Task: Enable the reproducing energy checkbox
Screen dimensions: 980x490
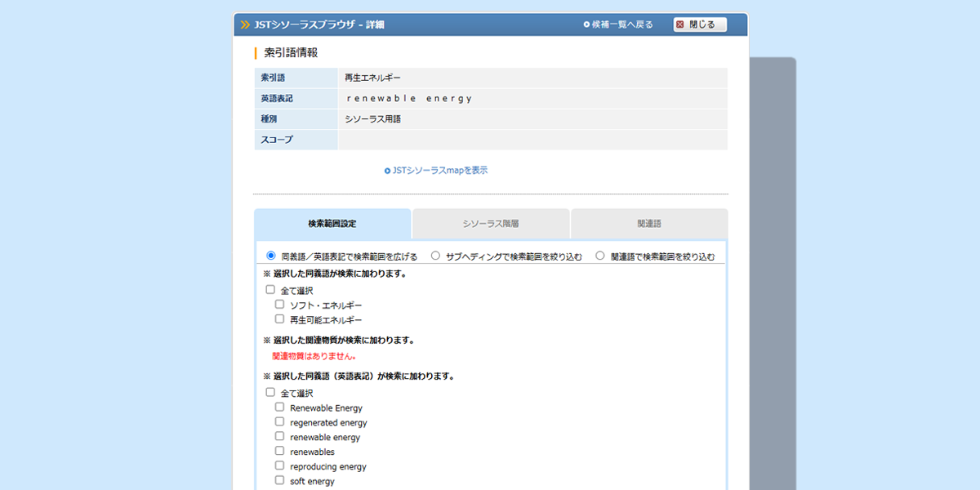Action: tap(279, 465)
